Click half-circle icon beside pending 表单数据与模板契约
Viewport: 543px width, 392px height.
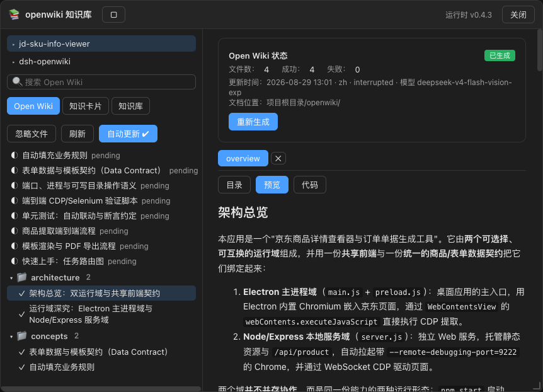(14, 170)
